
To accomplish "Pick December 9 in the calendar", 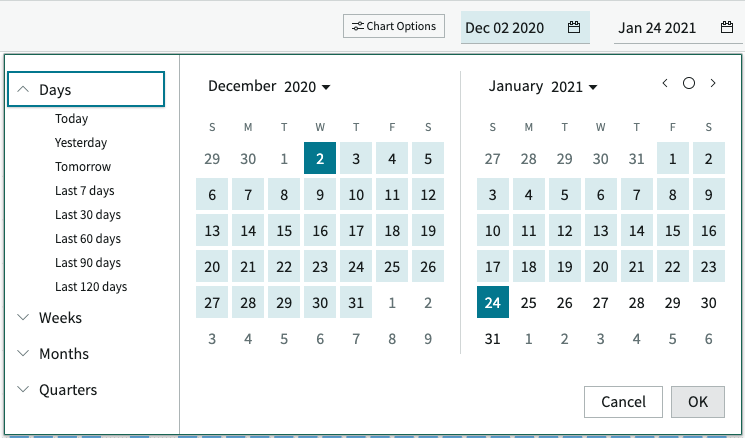I will [320, 194].
